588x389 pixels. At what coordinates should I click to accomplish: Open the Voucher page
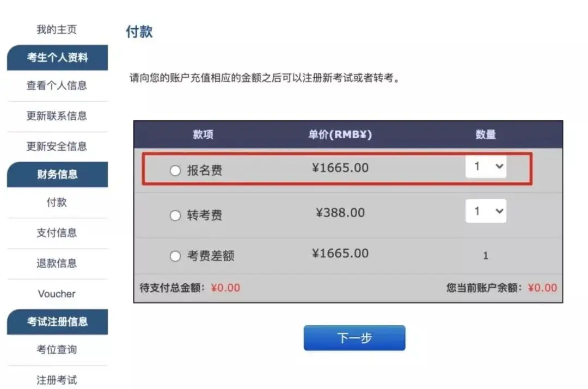pyautogui.click(x=56, y=294)
